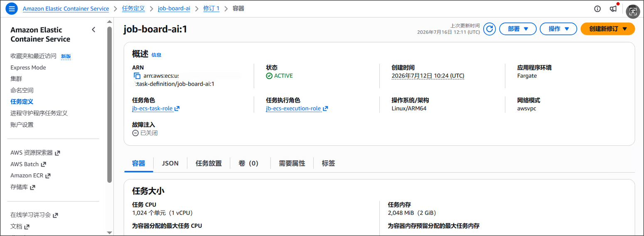Open the hamburger navigation menu
The width and height of the screenshot is (644, 236).
[12, 8]
